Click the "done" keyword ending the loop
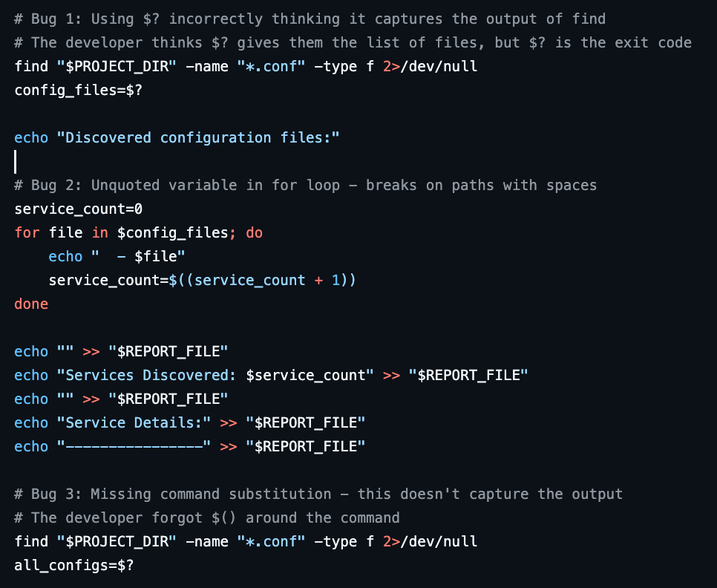The width and height of the screenshot is (717, 588). pyautogui.click(x=31, y=304)
